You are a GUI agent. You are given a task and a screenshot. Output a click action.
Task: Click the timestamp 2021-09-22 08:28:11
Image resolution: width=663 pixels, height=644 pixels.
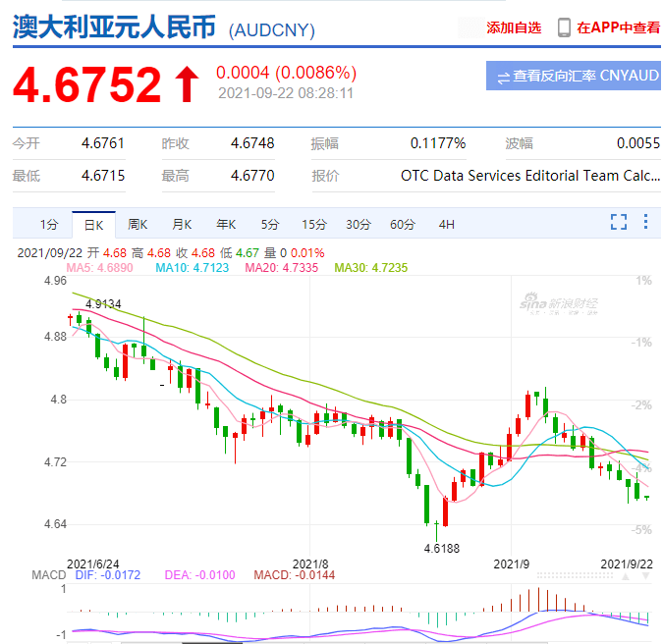click(286, 93)
